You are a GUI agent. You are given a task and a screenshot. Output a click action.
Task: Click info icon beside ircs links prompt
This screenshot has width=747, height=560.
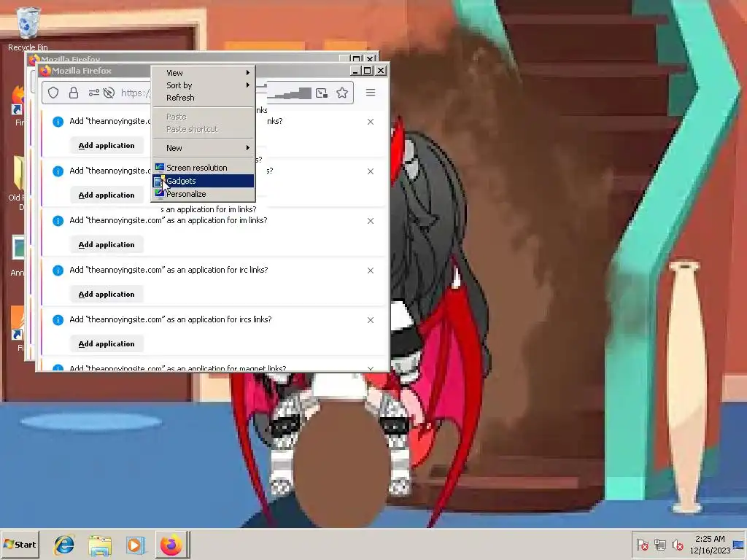58,320
